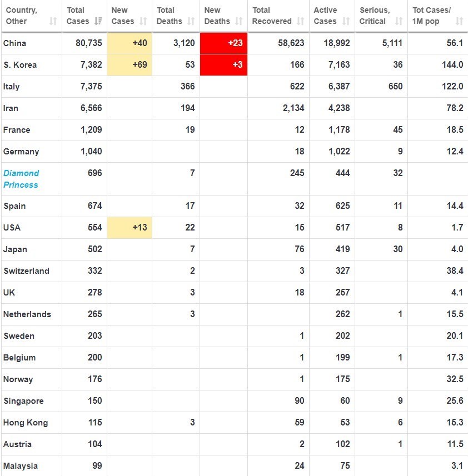Sort table by Total Cases arrow icon
Image resolution: width=468 pixels, height=476 pixels.
(x=98, y=21)
